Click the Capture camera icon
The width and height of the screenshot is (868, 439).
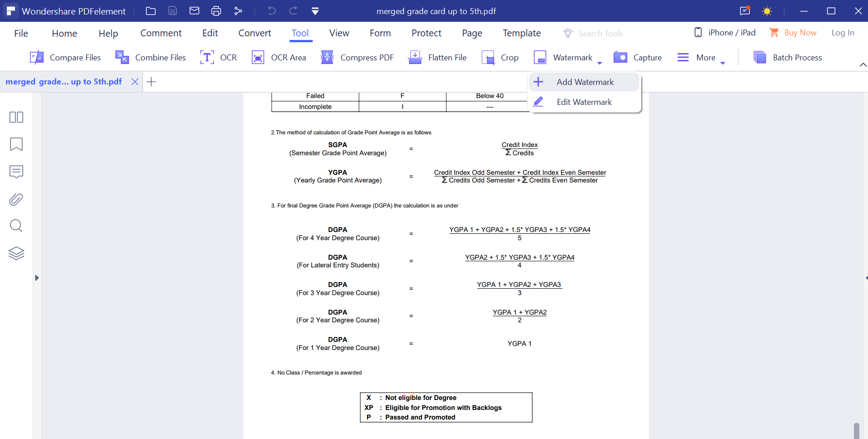point(620,58)
